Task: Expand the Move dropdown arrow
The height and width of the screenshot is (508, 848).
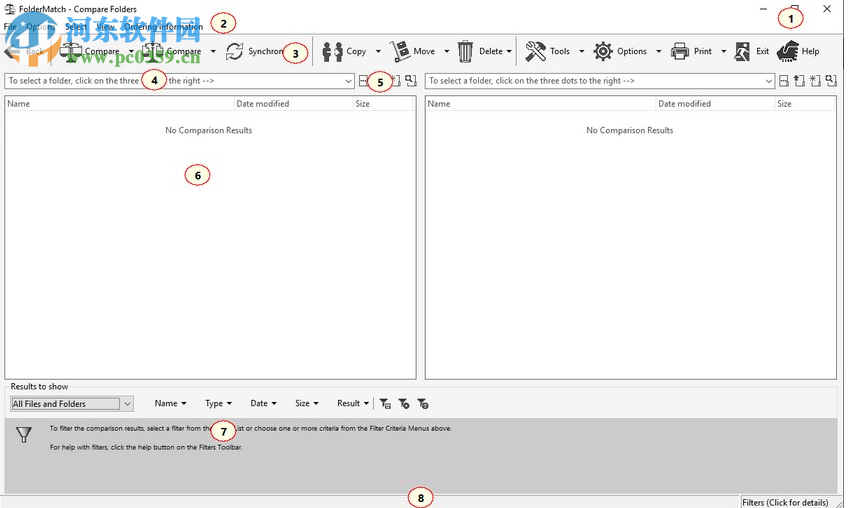Action: [x=447, y=51]
